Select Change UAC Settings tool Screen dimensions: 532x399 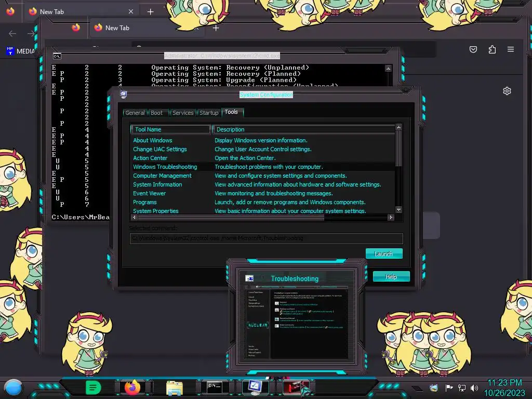click(x=160, y=149)
